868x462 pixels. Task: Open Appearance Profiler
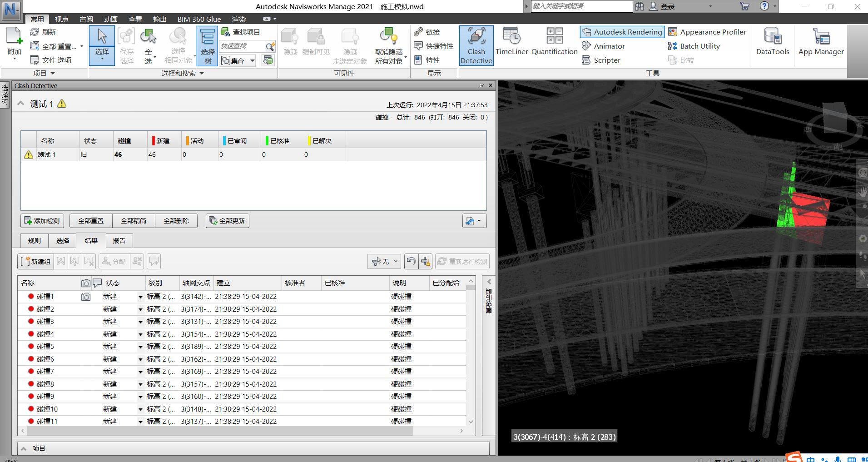tap(707, 32)
